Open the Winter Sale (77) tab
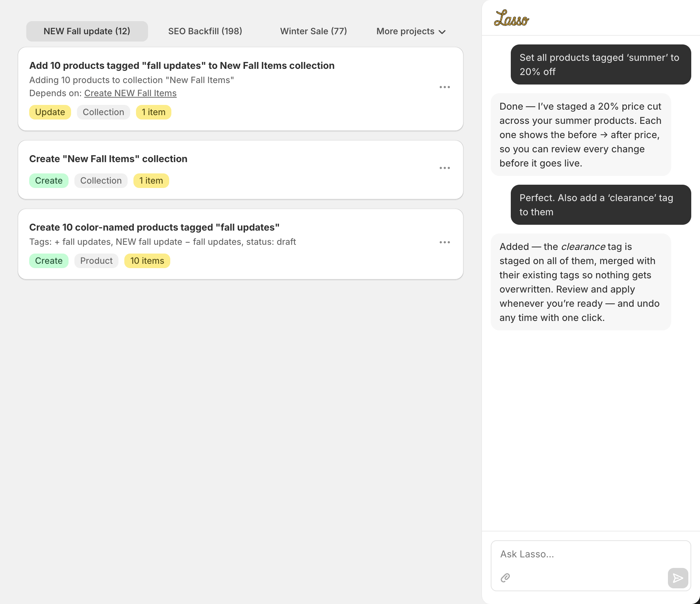Image resolution: width=700 pixels, height=604 pixels. [313, 31]
